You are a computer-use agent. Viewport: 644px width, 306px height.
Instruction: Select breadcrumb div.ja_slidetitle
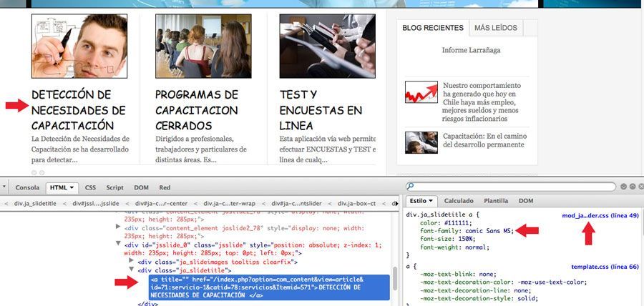[35, 203]
